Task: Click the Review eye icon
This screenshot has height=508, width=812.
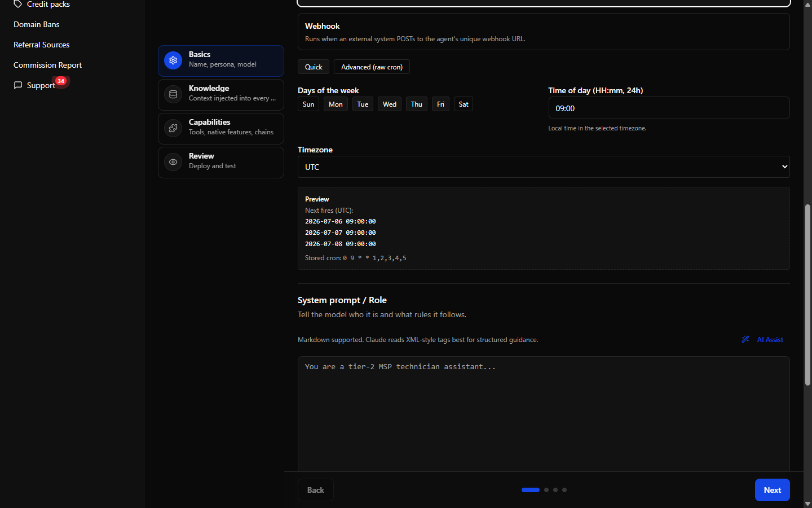Action: pyautogui.click(x=173, y=162)
